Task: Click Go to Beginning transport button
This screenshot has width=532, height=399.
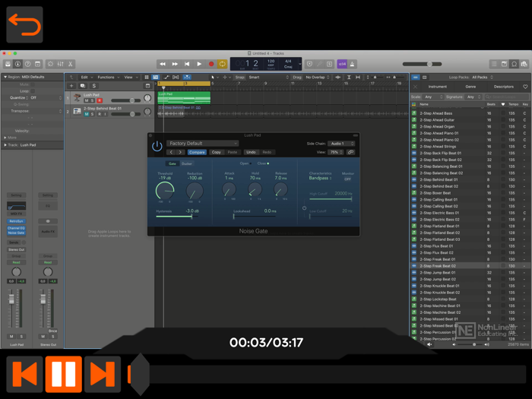Action: [x=187, y=64]
